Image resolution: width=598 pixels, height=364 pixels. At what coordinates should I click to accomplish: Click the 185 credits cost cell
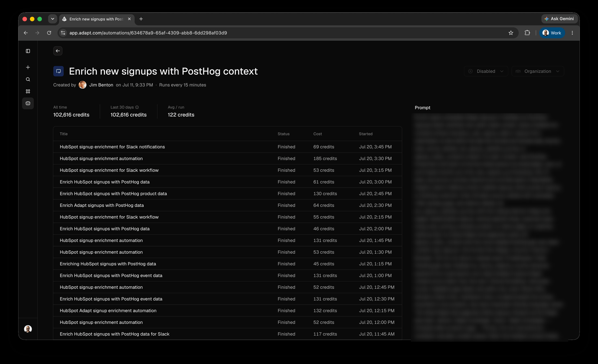(x=325, y=159)
